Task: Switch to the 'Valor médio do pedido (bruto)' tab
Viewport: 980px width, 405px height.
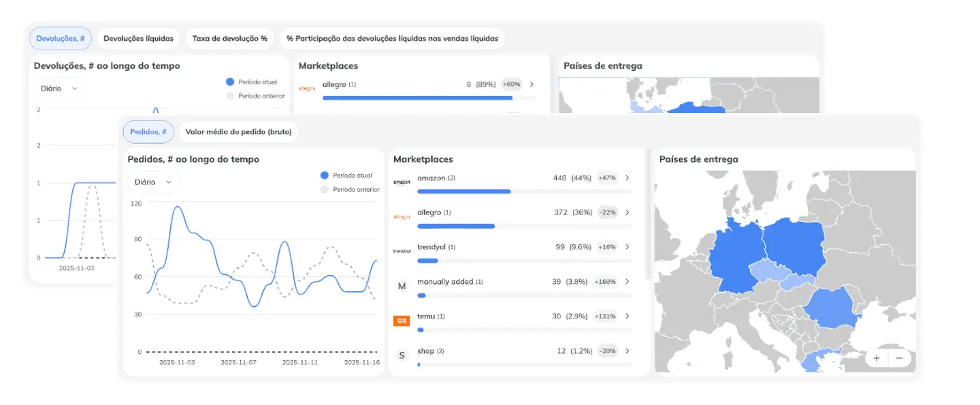Action: (240, 131)
